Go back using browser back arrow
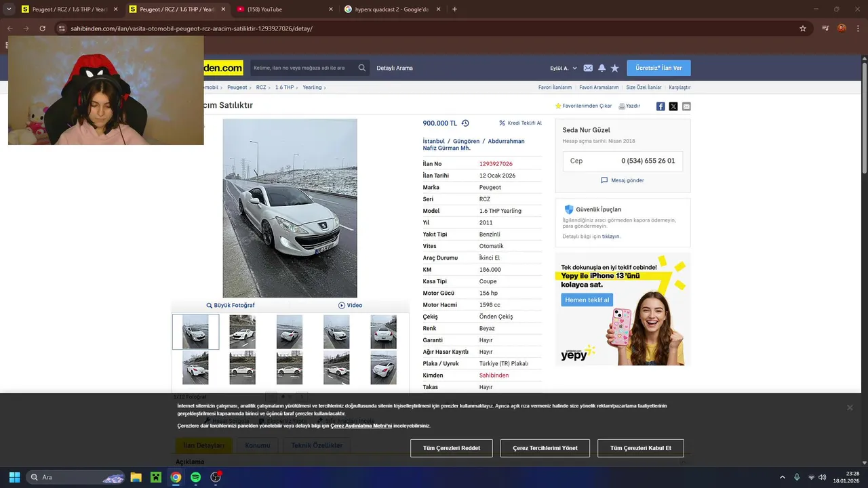The width and height of the screenshot is (868, 488). [x=10, y=28]
